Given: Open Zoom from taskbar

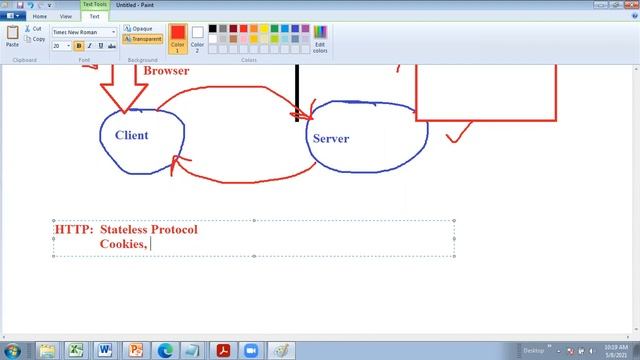Looking at the screenshot, I should (x=251, y=351).
